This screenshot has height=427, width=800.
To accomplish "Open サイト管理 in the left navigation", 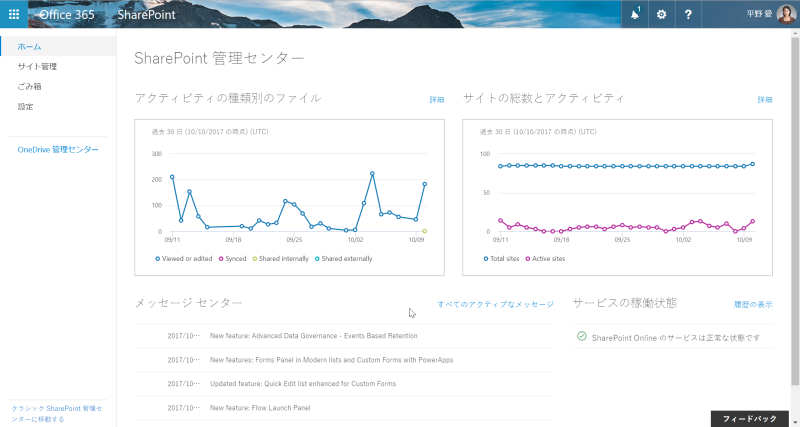I will (37, 66).
